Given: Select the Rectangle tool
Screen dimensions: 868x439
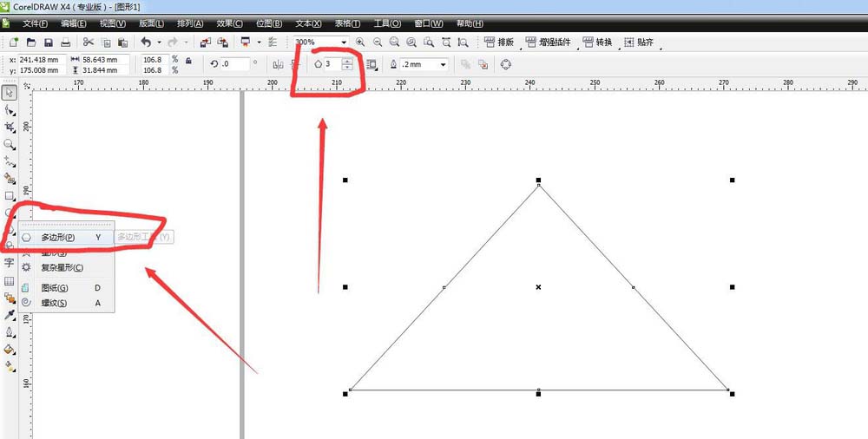Looking at the screenshot, I should pos(10,196).
